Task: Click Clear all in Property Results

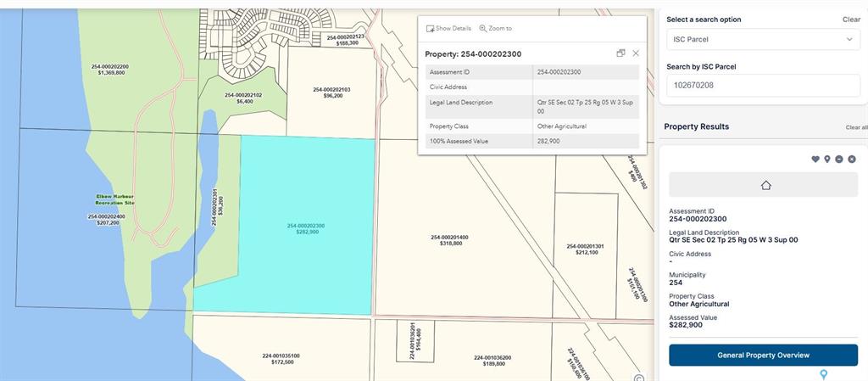Action: [x=856, y=127]
